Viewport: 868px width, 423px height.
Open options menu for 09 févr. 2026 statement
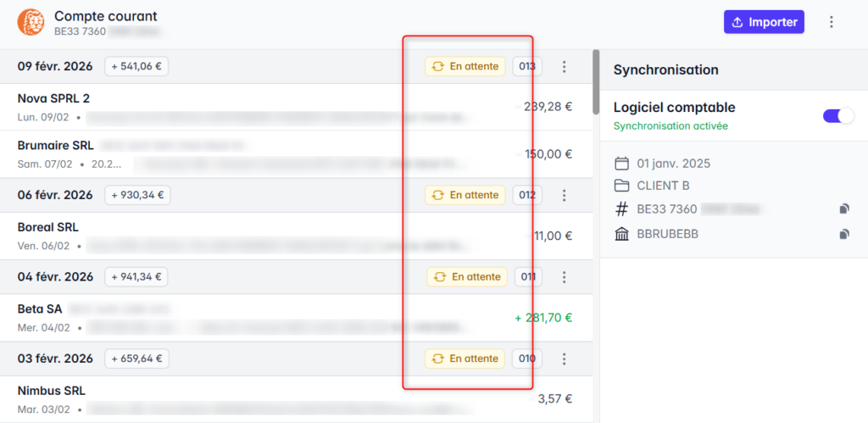point(565,66)
